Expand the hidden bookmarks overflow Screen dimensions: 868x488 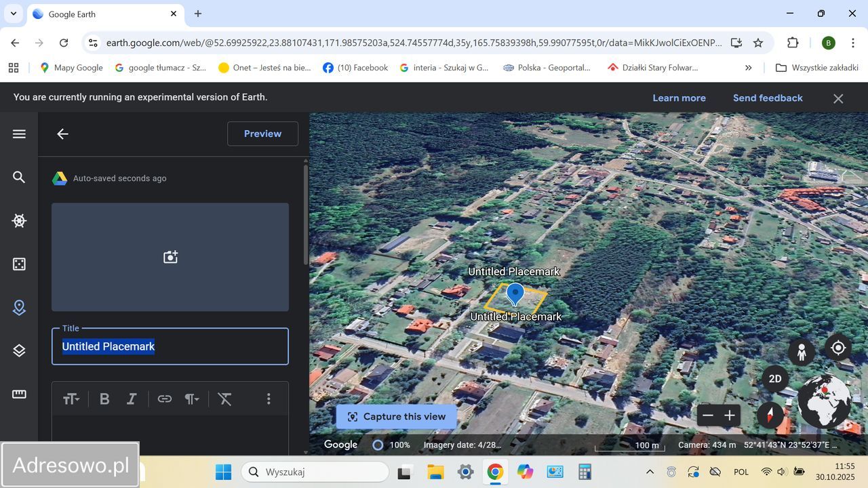tap(749, 68)
